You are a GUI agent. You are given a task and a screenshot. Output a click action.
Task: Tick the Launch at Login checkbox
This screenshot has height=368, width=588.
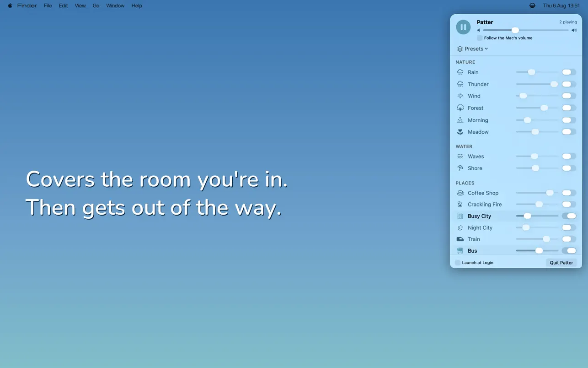(x=458, y=263)
